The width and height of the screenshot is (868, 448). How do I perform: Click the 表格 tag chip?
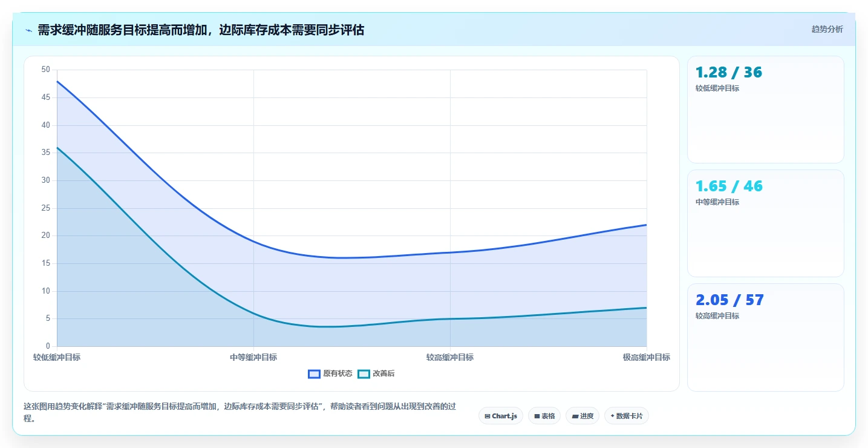click(544, 416)
